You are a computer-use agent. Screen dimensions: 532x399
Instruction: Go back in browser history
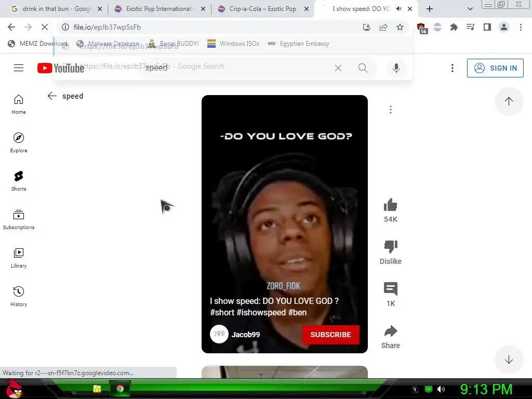(11, 27)
